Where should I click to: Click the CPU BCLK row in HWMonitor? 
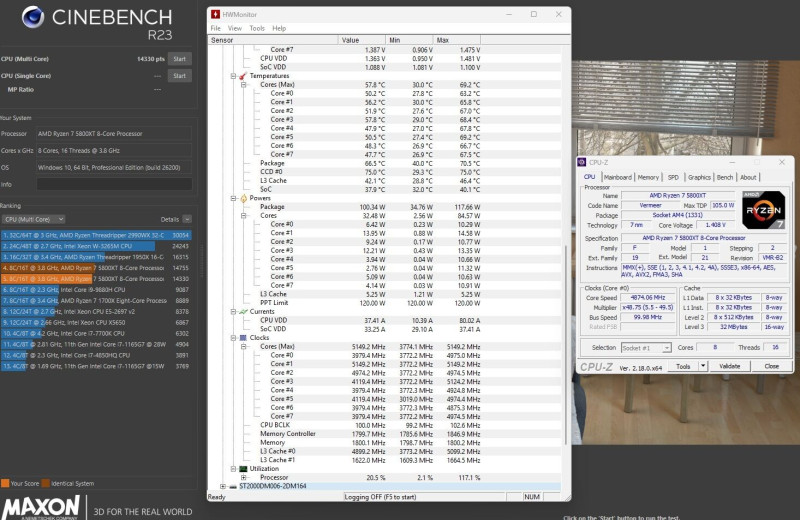click(385, 425)
